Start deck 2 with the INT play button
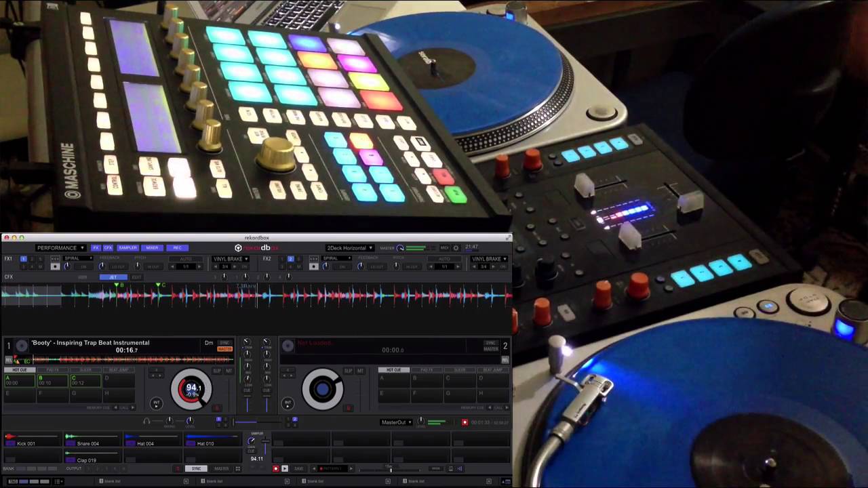This screenshot has width=868, height=488. [x=288, y=403]
